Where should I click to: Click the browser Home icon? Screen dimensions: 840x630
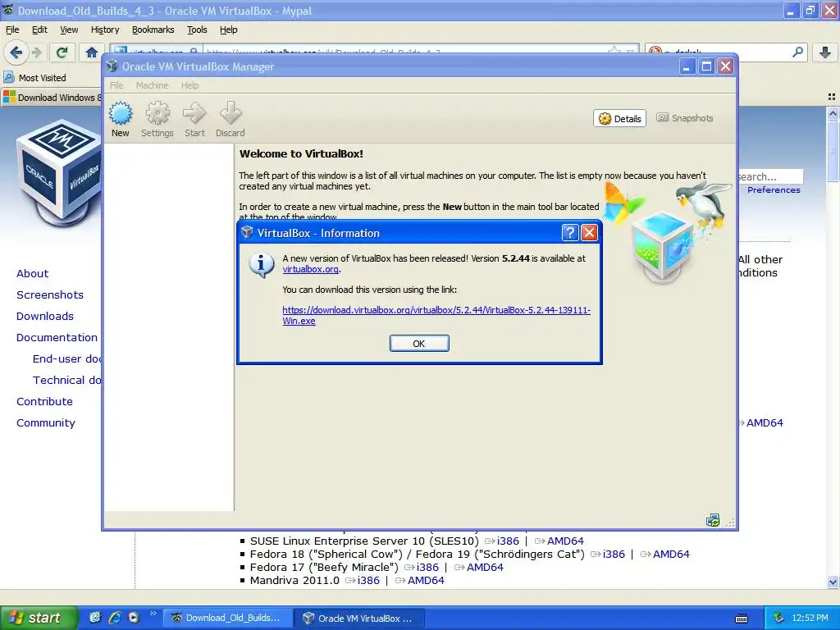click(x=92, y=52)
